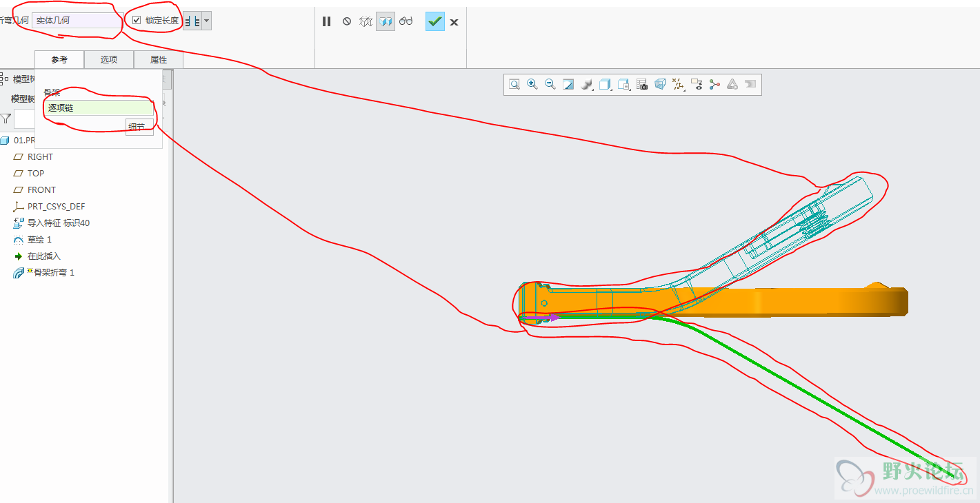Viewport: 980px width, 503px height.
Task: Click the no-preview circle slash icon
Action: pos(347,21)
